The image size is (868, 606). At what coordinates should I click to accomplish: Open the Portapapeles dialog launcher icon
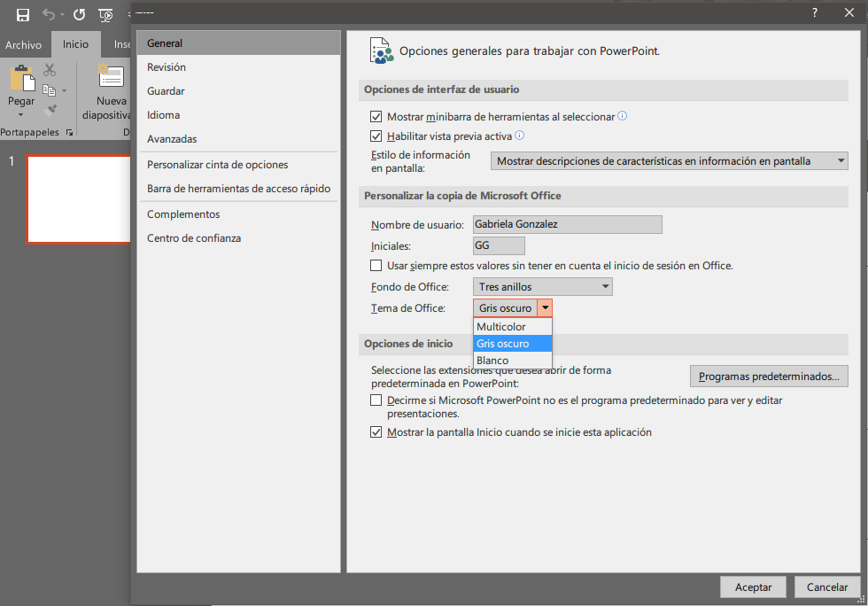point(68,131)
